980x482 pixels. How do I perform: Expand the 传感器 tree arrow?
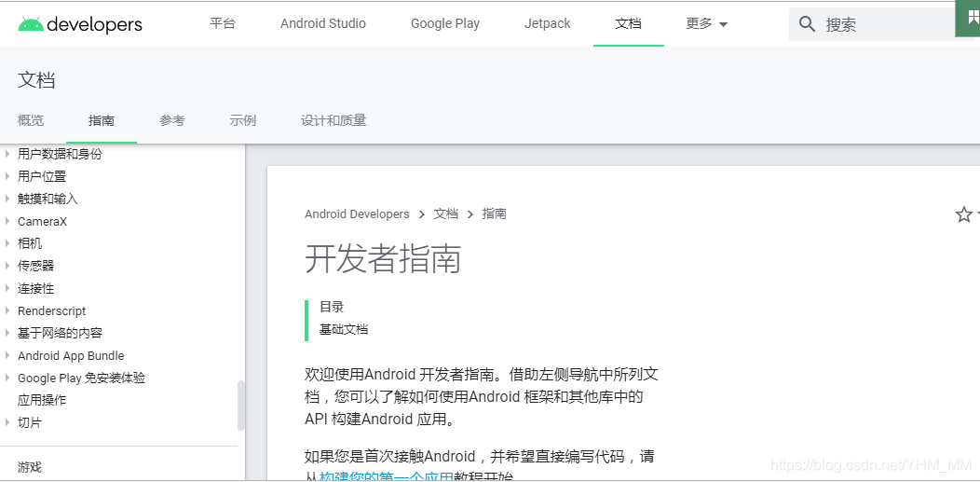point(7,266)
